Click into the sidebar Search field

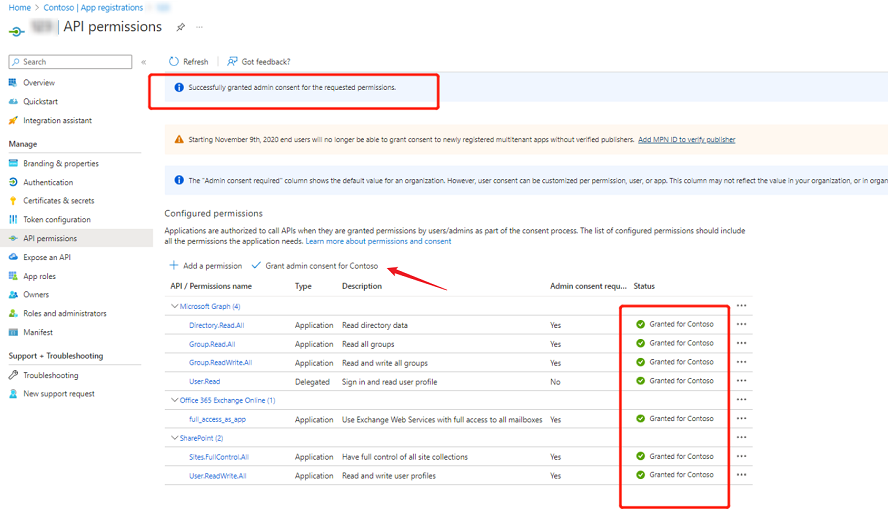pos(74,62)
